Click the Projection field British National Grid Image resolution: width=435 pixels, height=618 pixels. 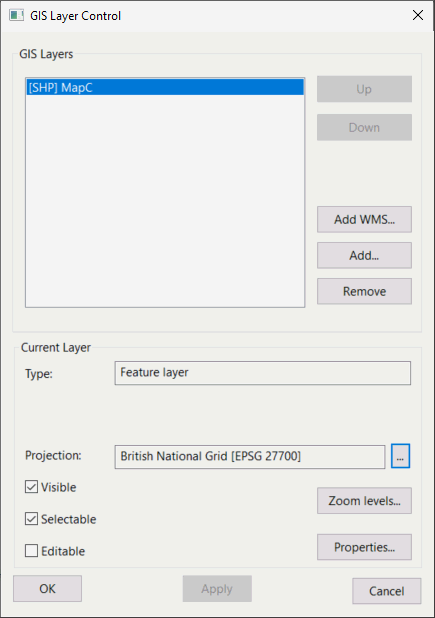pos(250,457)
